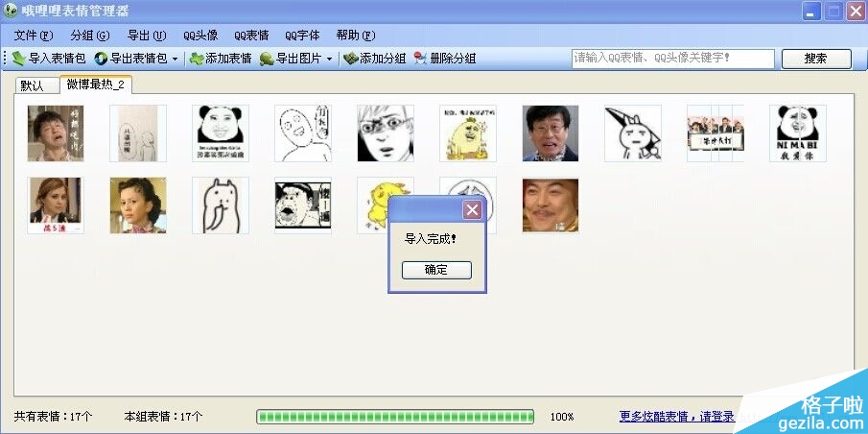Expand the 导出图片 dropdown arrow
Viewport: 868px width, 434px height.
[329, 59]
